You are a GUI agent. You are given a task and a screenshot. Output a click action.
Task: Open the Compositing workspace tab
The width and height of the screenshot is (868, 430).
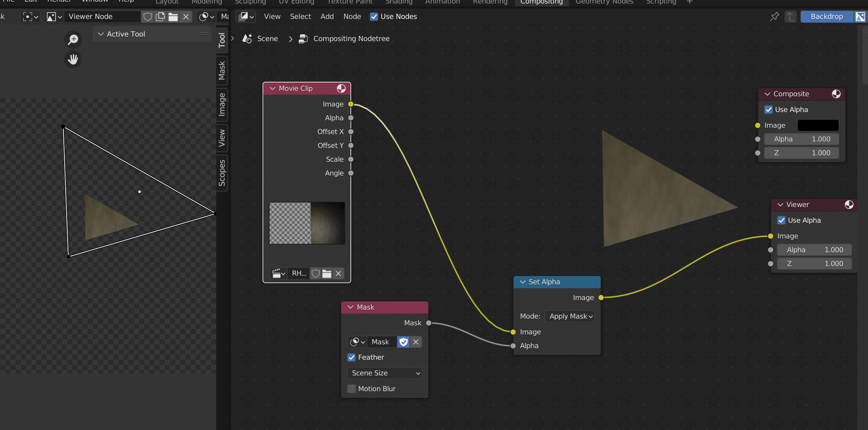click(x=541, y=2)
